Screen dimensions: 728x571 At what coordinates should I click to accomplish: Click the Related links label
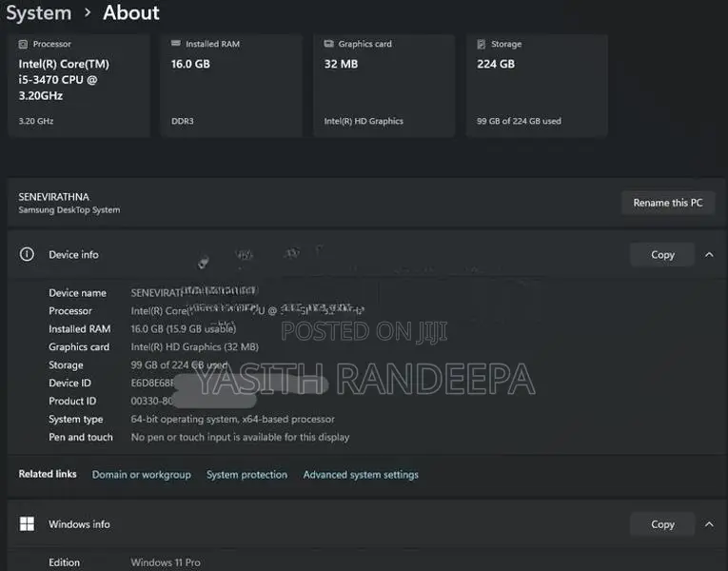(48, 474)
